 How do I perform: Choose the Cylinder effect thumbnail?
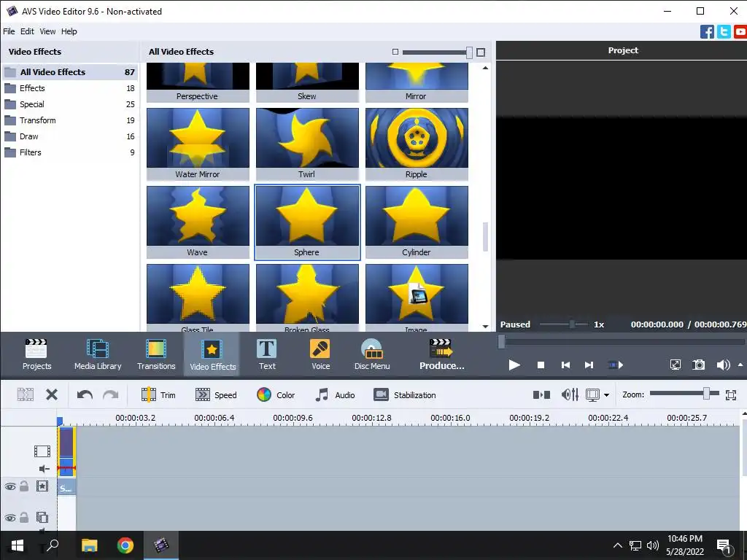click(417, 222)
